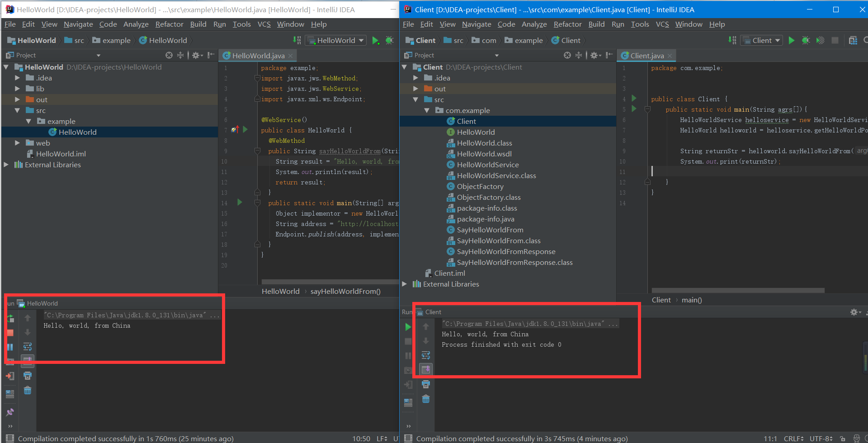Open CRLF line separator selector

point(793,438)
